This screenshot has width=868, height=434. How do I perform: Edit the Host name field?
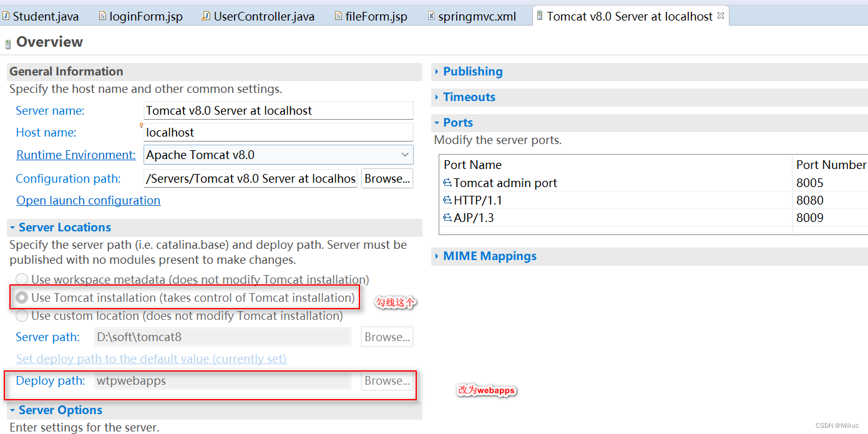pyautogui.click(x=278, y=132)
